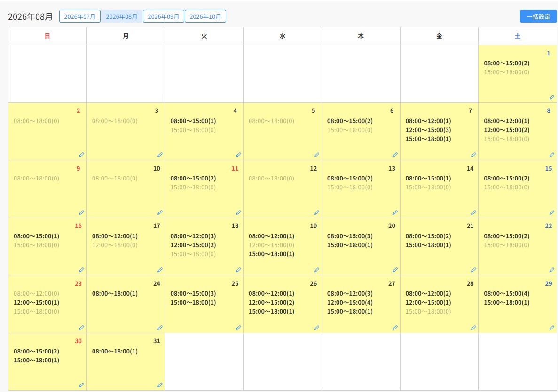Switch to the 2026年07月 tab
The height and width of the screenshot is (392, 558).
pos(80,16)
